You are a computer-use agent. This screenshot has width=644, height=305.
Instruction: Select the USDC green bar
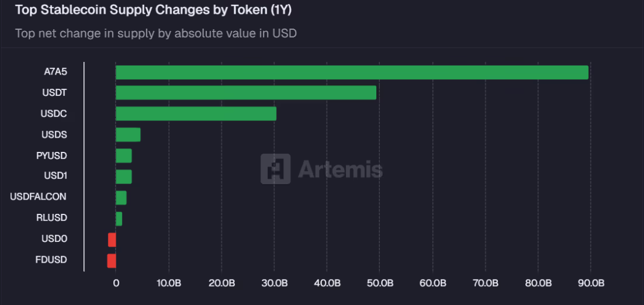pyautogui.click(x=196, y=114)
